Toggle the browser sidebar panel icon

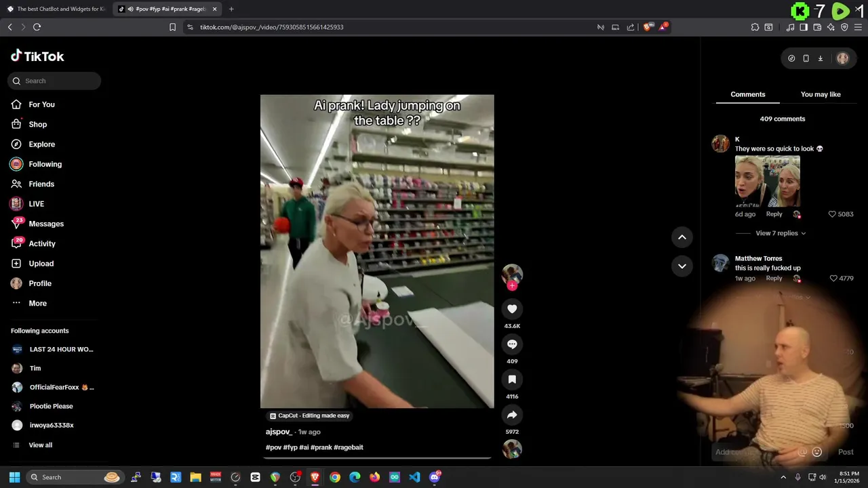[x=804, y=27]
